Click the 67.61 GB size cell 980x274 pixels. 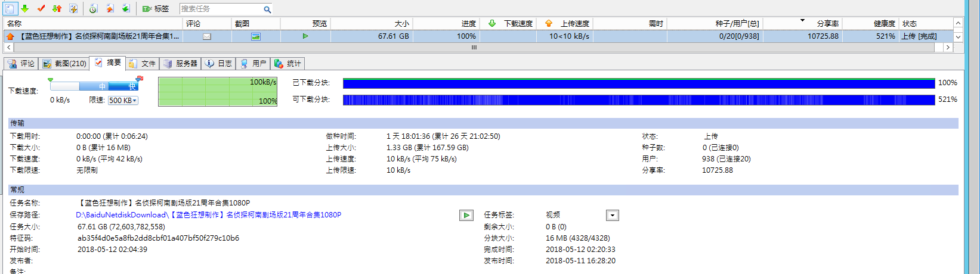393,36
